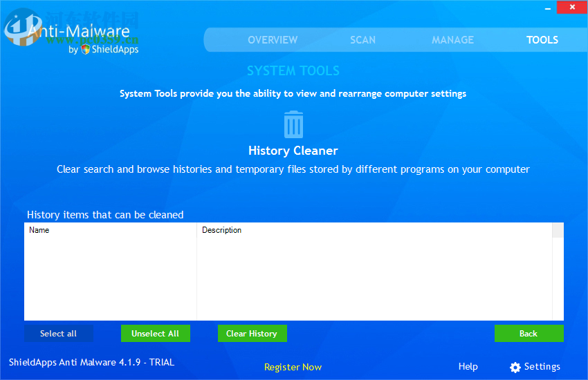Click the SYSTEM TOOLS heading
The width and height of the screenshot is (588, 380).
(293, 70)
